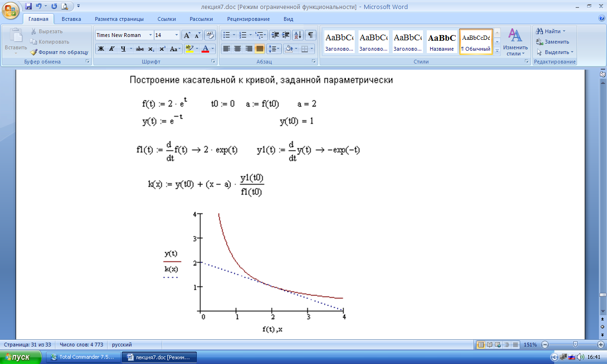
Task: Toggle italic formatting (К)
Action: pyautogui.click(x=112, y=49)
